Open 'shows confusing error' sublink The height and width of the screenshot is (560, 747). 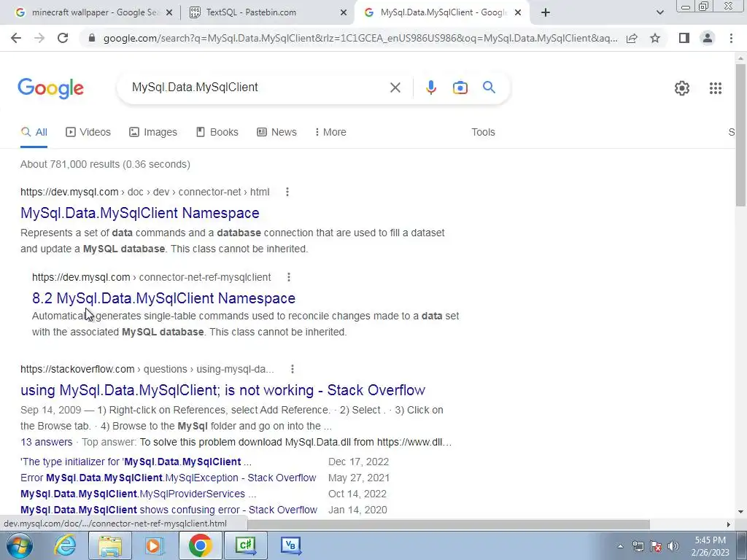169,510
